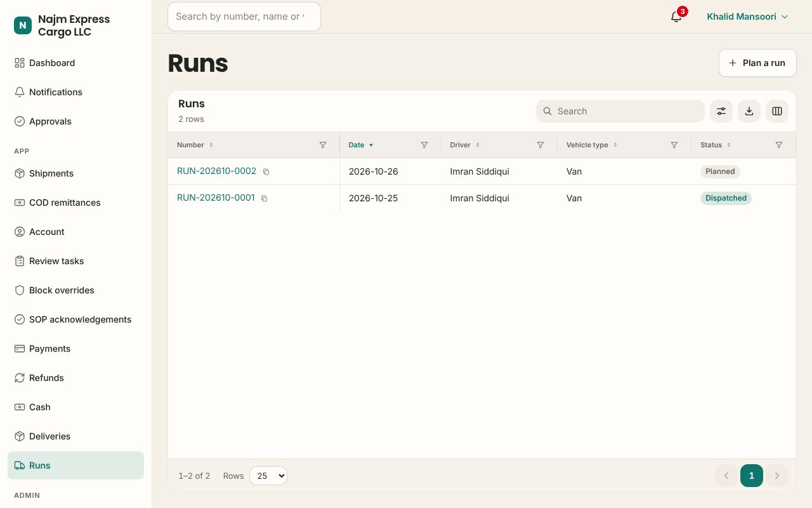Open COD remittances page
This screenshot has height=508, width=812.
(76, 203)
